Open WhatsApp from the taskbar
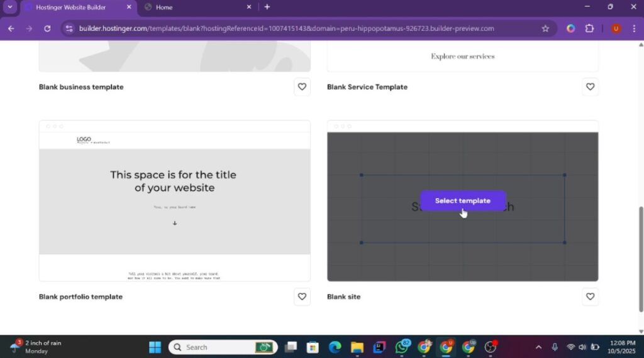 click(x=402, y=347)
